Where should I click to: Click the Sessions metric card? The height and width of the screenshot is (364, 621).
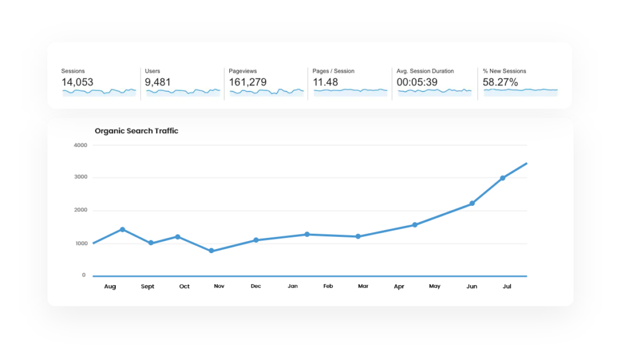click(98, 79)
